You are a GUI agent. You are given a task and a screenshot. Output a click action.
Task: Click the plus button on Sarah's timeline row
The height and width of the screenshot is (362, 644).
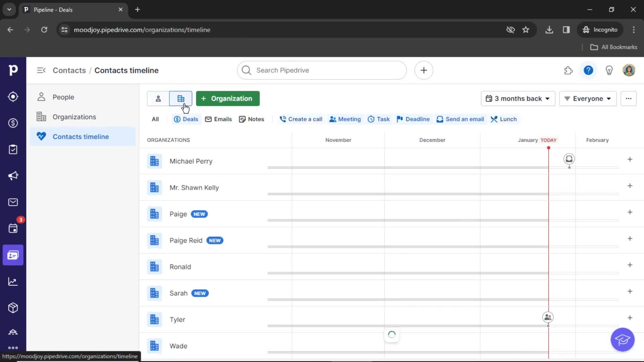(x=629, y=291)
